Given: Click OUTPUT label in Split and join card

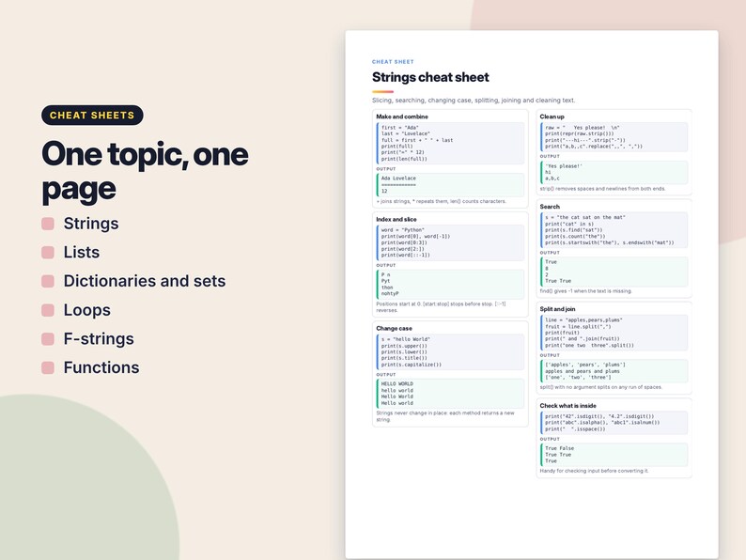Looking at the screenshot, I should tap(550, 355).
